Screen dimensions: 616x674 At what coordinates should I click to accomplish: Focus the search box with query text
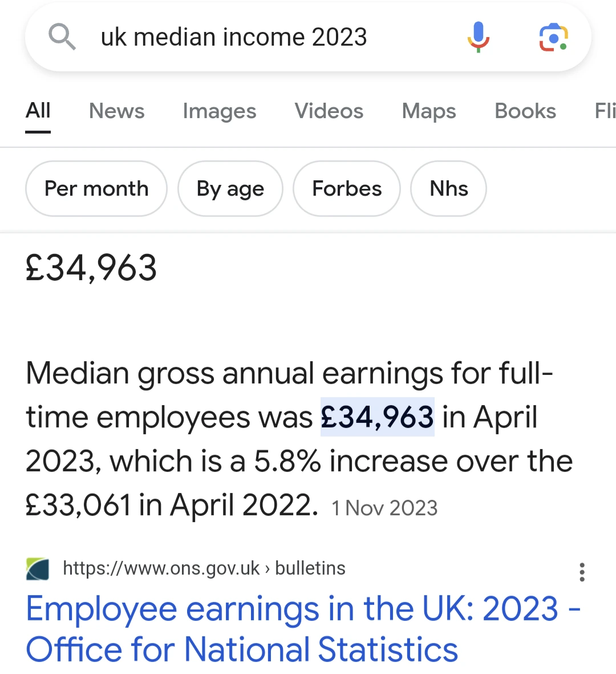pyautogui.click(x=234, y=37)
